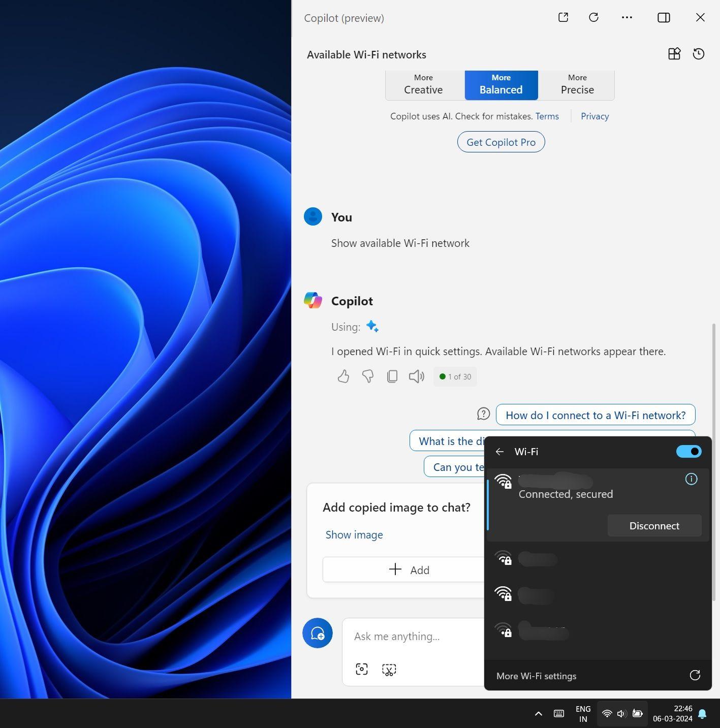The height and width of the screenshot is (728, 720).
Task: Select the More Creative conversation style
Action: point(423,85)
